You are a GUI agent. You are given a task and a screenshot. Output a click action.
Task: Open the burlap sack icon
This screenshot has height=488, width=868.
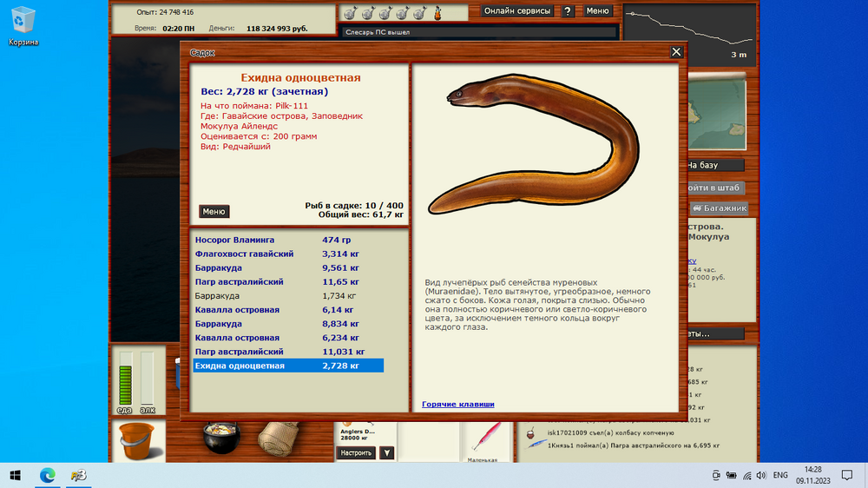pyautogui.click(x=279, y=439)
